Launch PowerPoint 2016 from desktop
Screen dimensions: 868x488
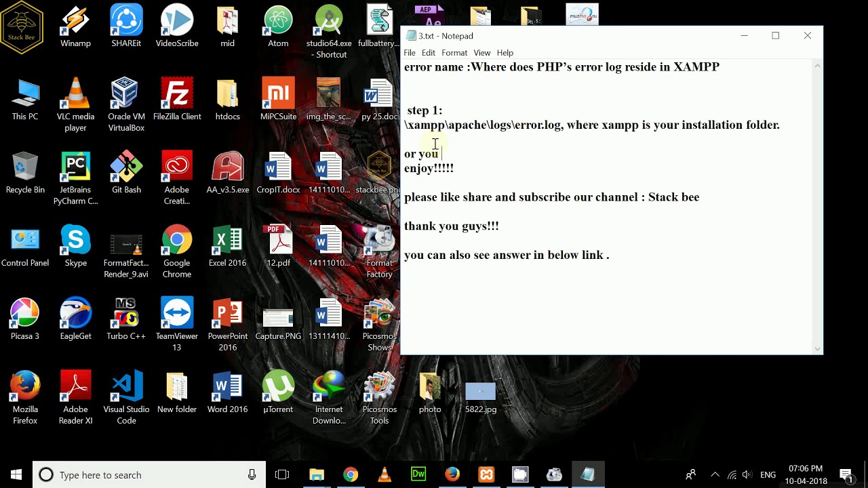tap(227, 325)
